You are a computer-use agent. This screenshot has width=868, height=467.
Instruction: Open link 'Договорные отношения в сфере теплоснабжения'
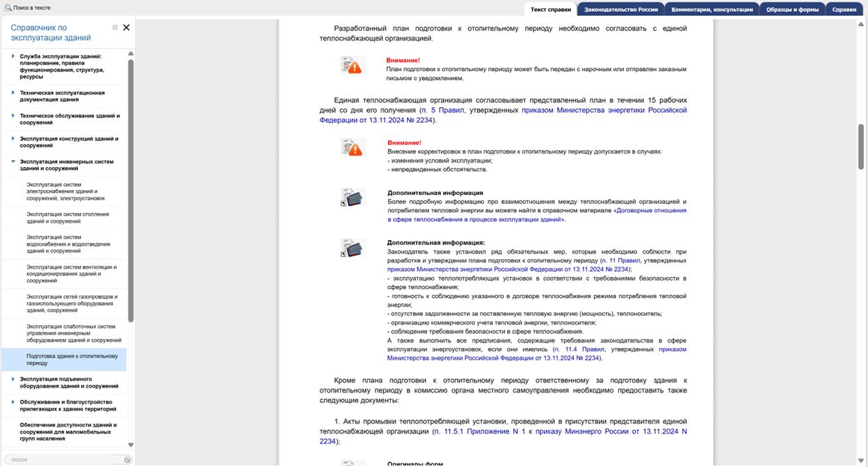[x=650, y=210]
